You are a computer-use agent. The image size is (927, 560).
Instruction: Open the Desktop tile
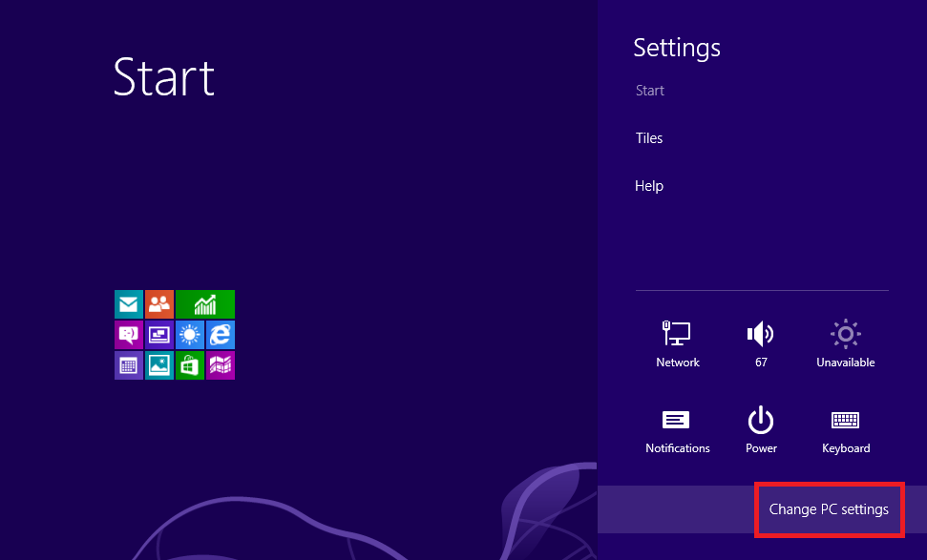coord(159,335)
